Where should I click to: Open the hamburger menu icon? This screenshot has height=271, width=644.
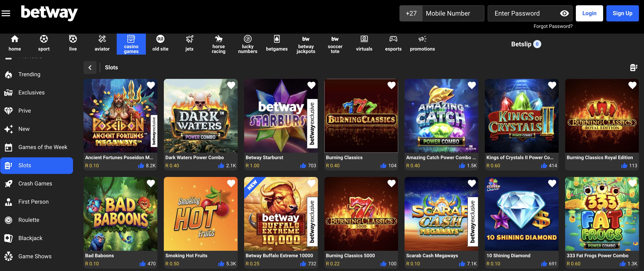6,14
